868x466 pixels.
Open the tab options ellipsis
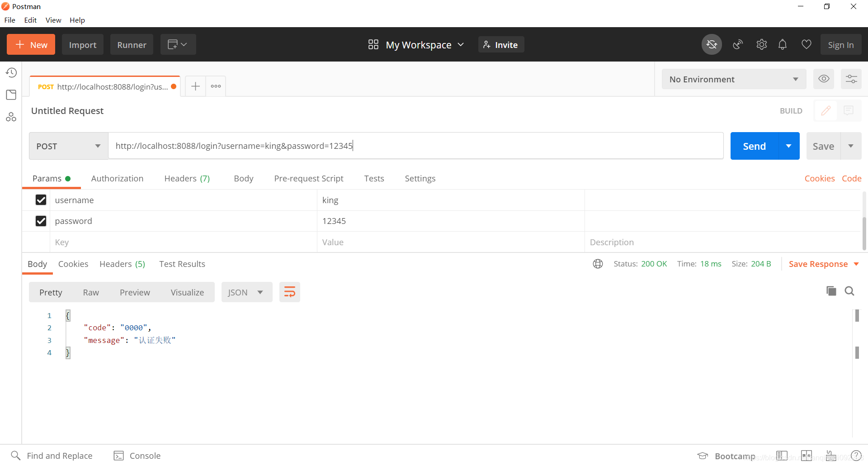[216, 86]
